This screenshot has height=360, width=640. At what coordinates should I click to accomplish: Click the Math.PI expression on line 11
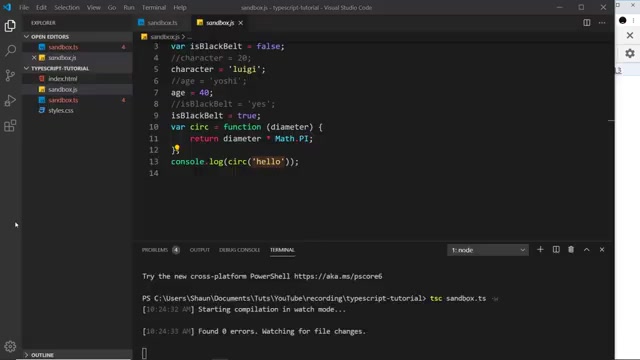tap(291, 139)
